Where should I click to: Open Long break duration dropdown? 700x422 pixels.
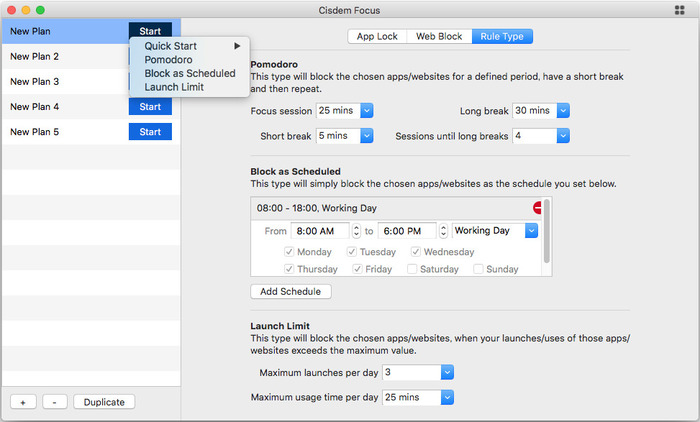point(563,111)
